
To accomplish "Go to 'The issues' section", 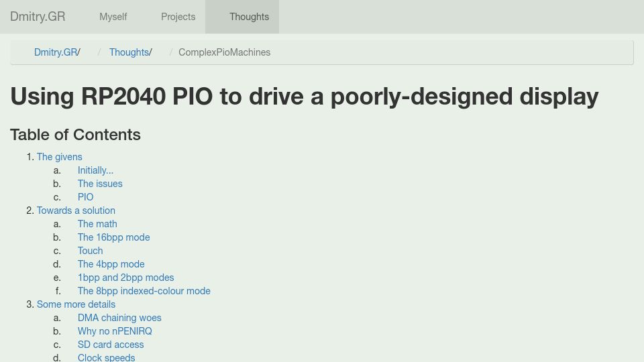I will point(100,184).
